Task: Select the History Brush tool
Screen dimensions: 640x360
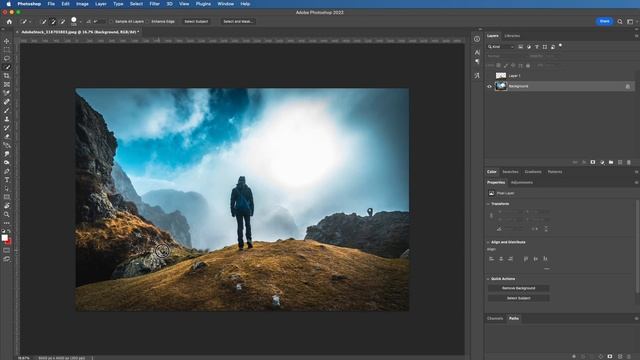Action: point(7,128)
